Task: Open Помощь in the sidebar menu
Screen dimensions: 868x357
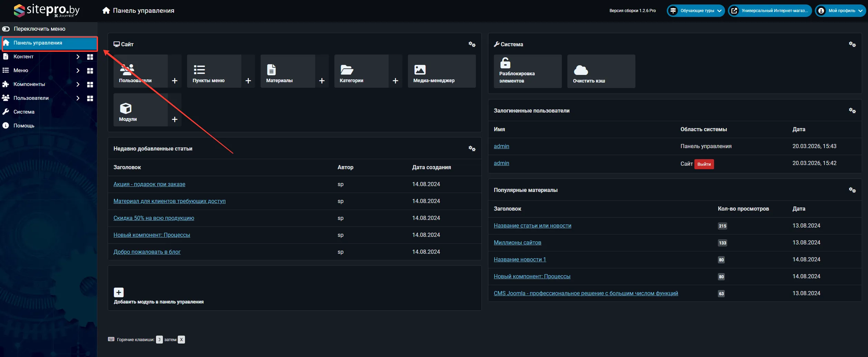Action: click(x=24, y=126)
